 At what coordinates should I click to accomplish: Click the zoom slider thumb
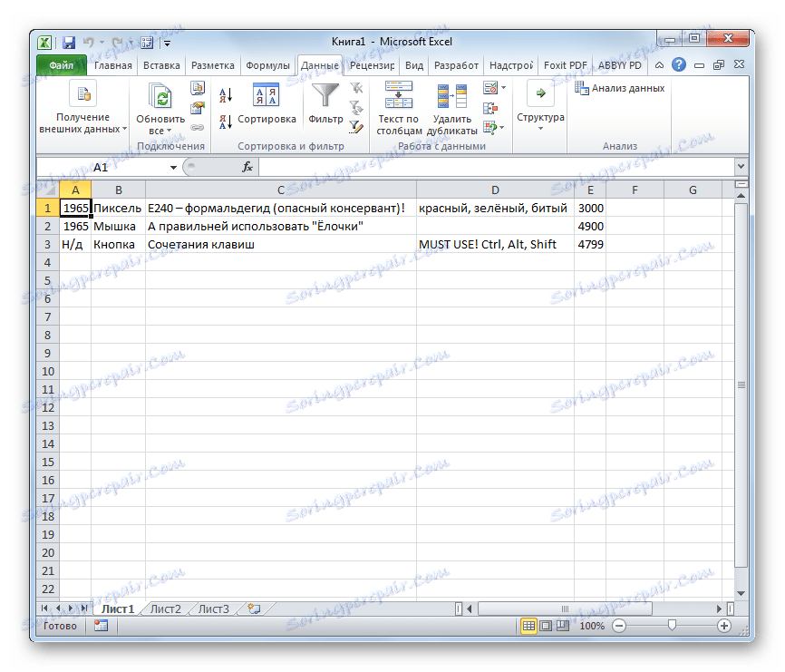click(672, 625)
